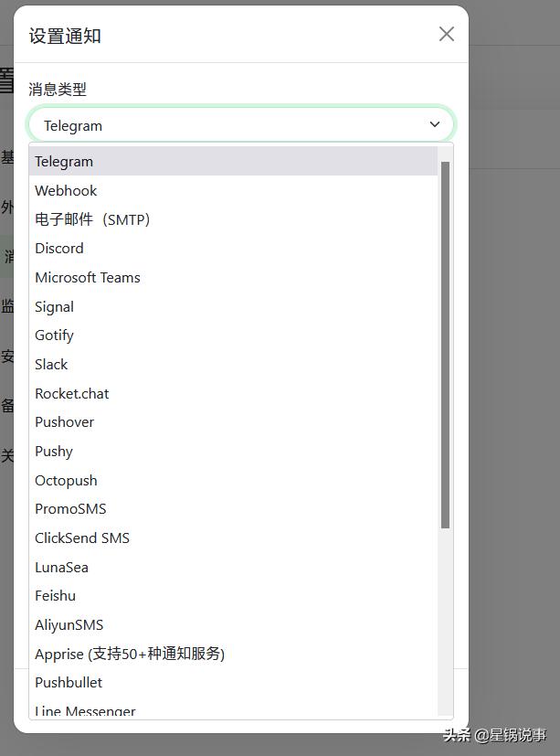Click the dropdown list scrollbar thumb
The height and width of the screenshot is (756, 560).
(x=445, y=346)
